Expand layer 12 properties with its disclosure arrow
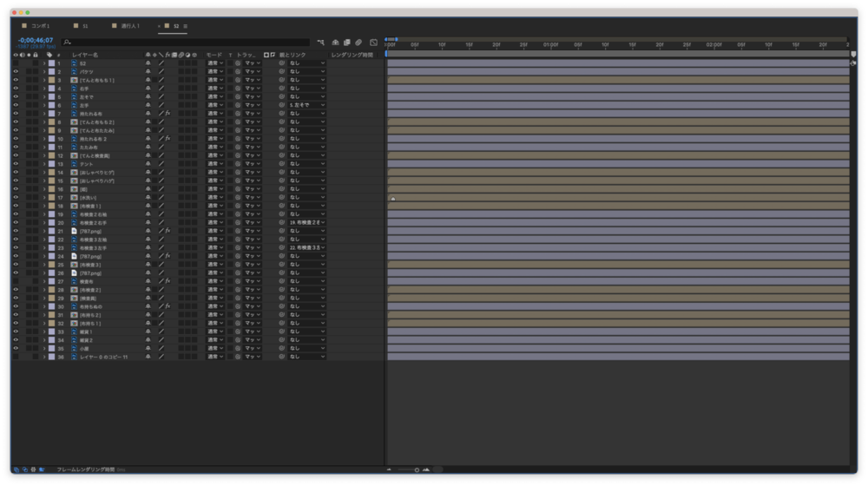 point(44,155)
